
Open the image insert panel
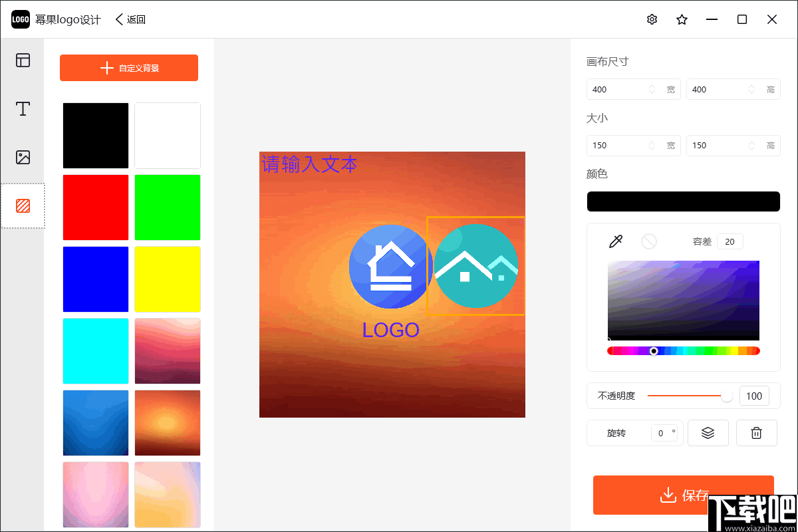tap(23, 158)
